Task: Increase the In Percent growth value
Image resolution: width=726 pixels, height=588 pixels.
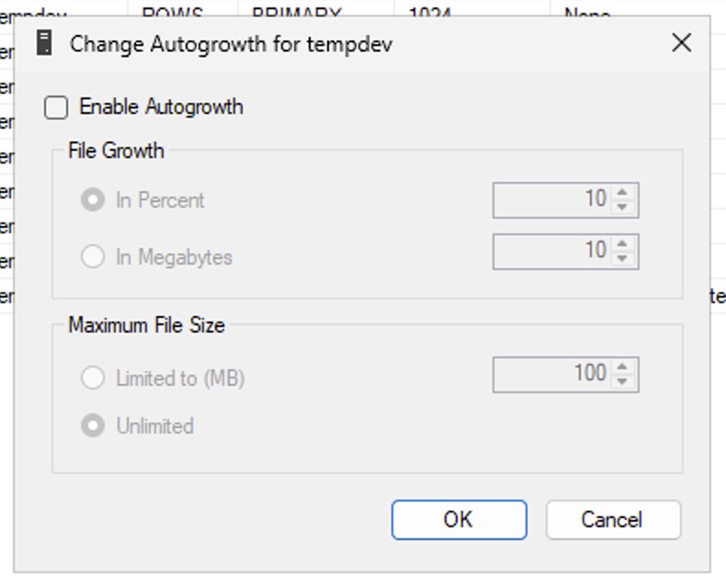Action: click(623, 193)
